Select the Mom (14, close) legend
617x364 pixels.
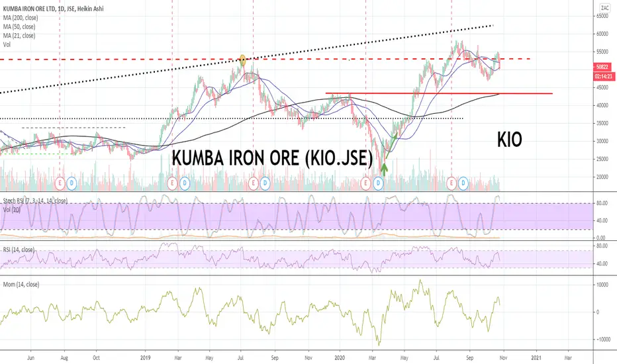[x=21, y=284]
